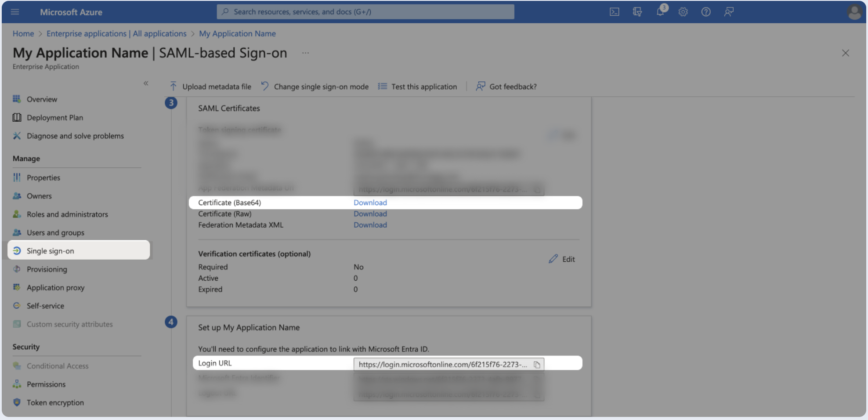The width and height of the screenshot is (868, 420).
Task: Open the directories and subscriptions filter icon
Action: click(637, 12)
